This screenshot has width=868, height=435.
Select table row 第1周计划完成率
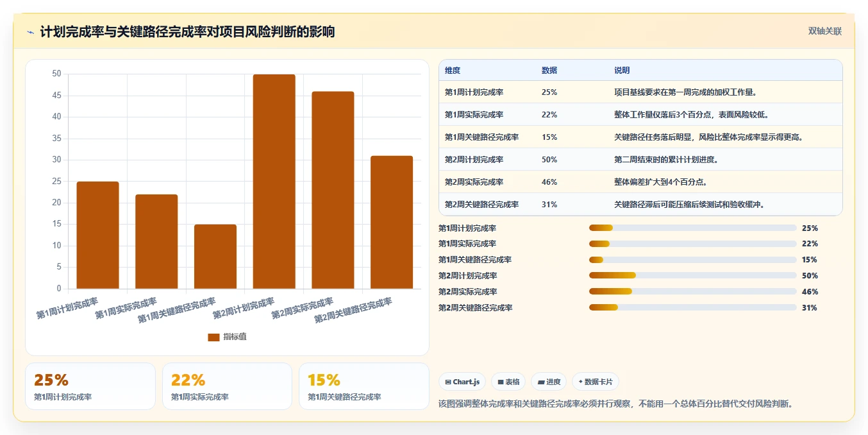[x=640, y=92]
